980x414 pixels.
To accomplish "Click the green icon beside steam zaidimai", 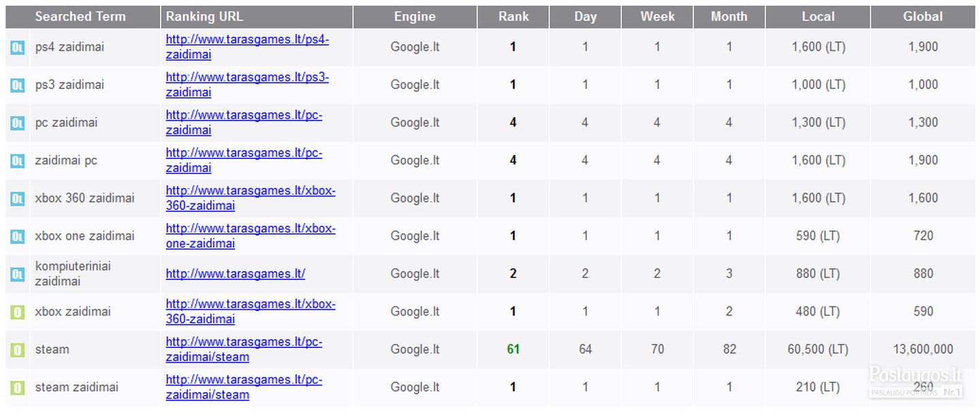I will 17,388.
